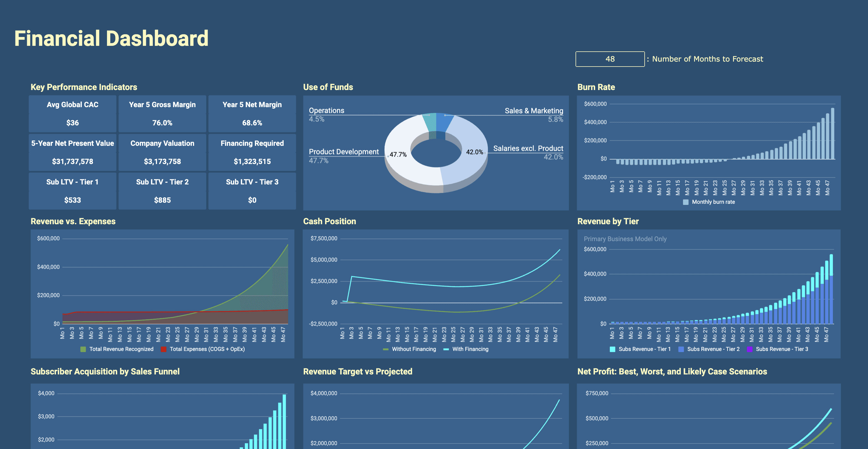Click the Net Profit scenarios heading
The height and width of the screenshot is (449, 868).
(x=672, y=372)
